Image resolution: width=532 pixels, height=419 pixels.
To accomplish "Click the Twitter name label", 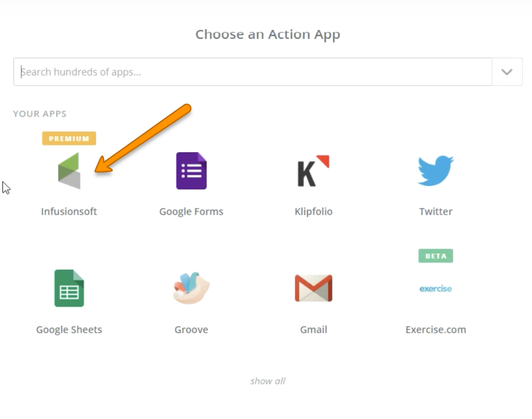I will (436, 211).
